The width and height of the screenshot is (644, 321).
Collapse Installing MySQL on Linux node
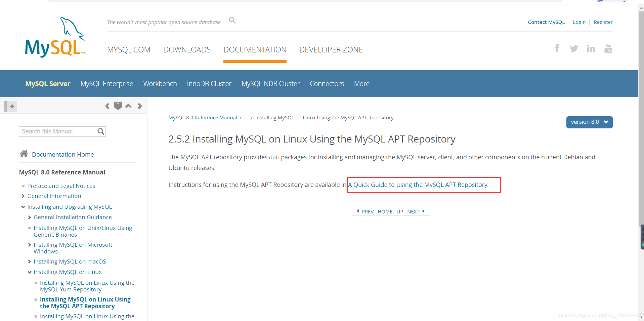point(30,272)
